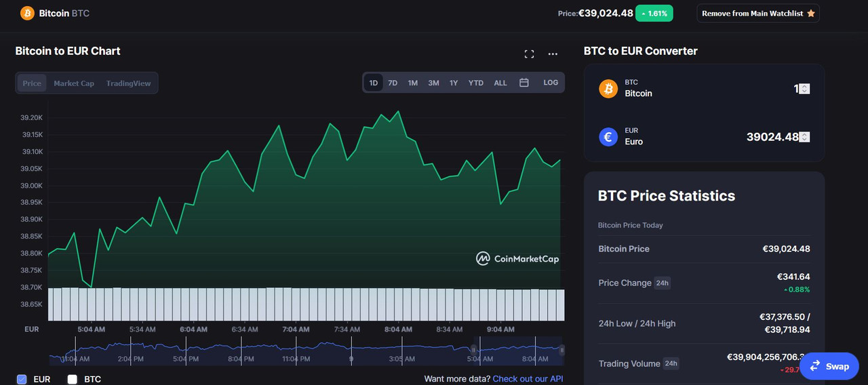Click the Bitcoin to EUR Chart heading
This screenshot has width=868, height=385.
(68, 51)
